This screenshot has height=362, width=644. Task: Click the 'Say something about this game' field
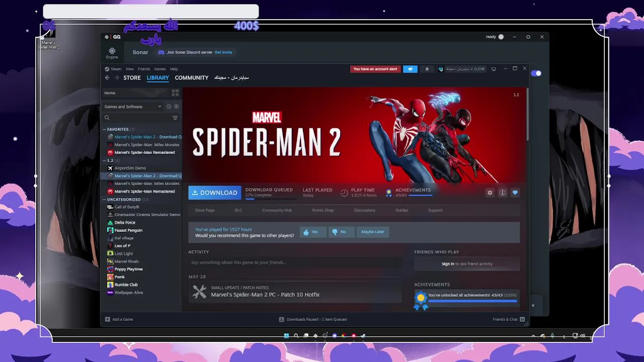(295, 262)
